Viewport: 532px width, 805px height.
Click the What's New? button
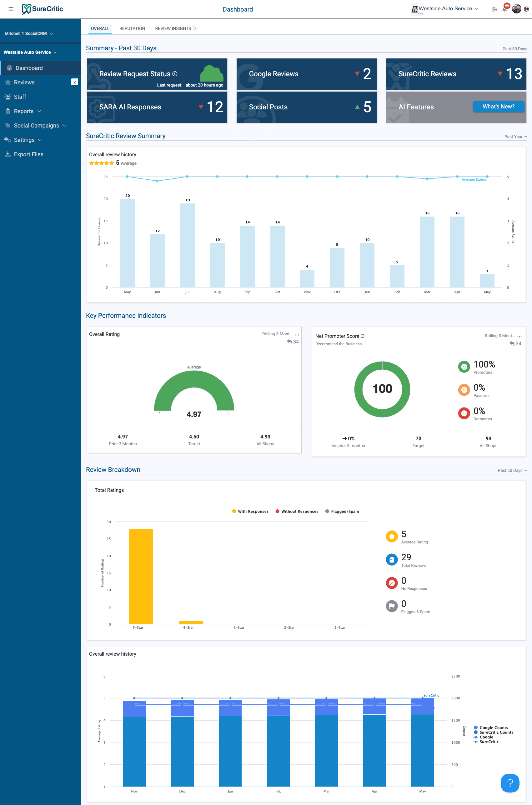click(499, 107)
